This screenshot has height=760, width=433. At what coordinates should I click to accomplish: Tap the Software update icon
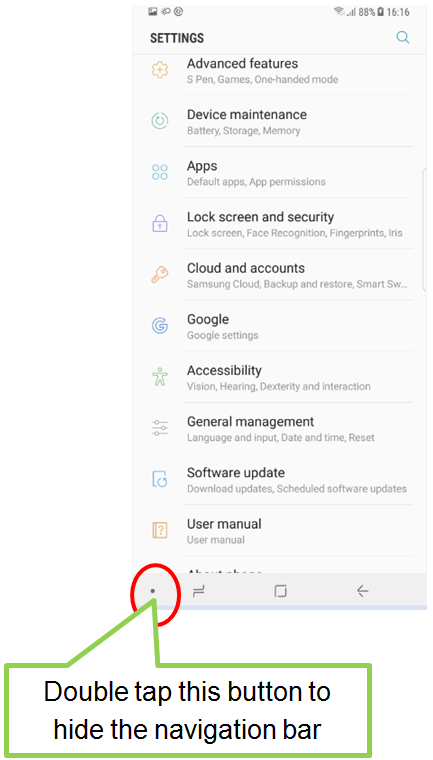160,479
